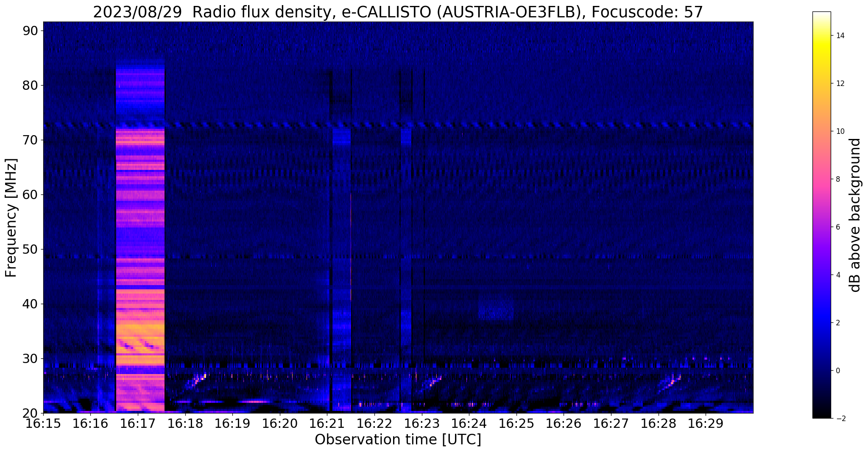Viewport: 868px width, 452px height.
Task: Click the 16:25 time tick label
Action: (x=516, y=423)
